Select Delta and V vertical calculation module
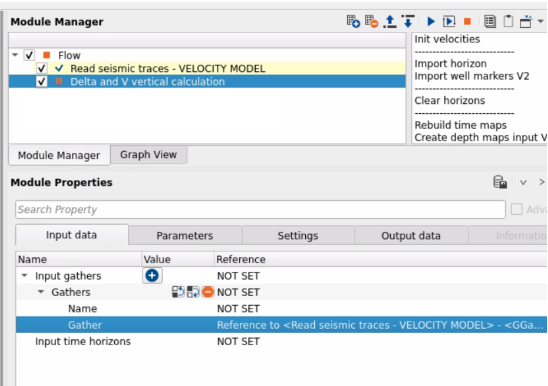 pyautogui.click(x=147, y=81)
